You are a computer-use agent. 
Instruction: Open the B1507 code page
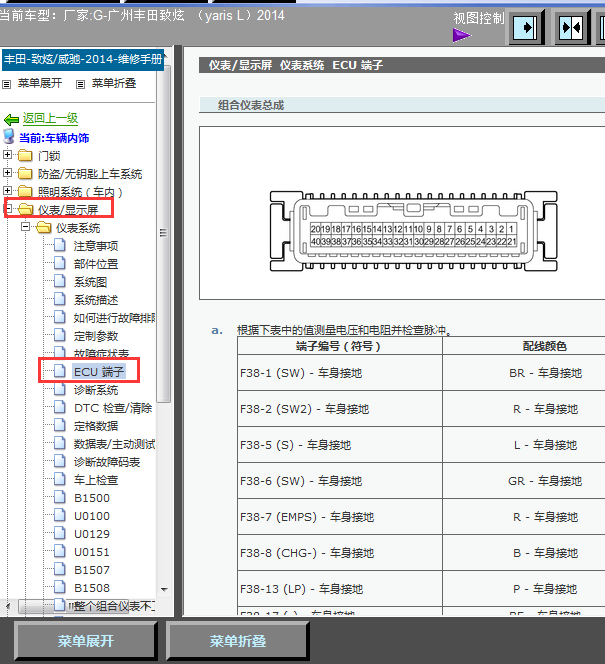[x=92, y=570]
